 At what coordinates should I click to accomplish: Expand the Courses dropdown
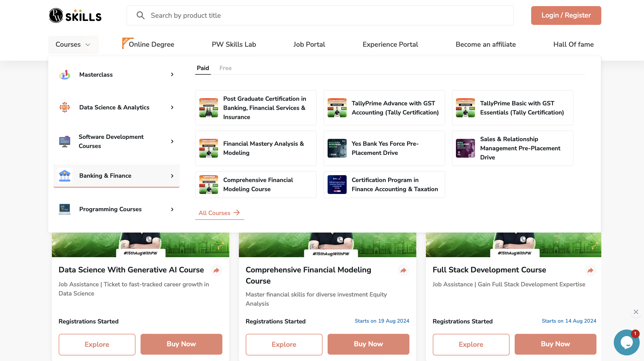(x=73, y=44)
